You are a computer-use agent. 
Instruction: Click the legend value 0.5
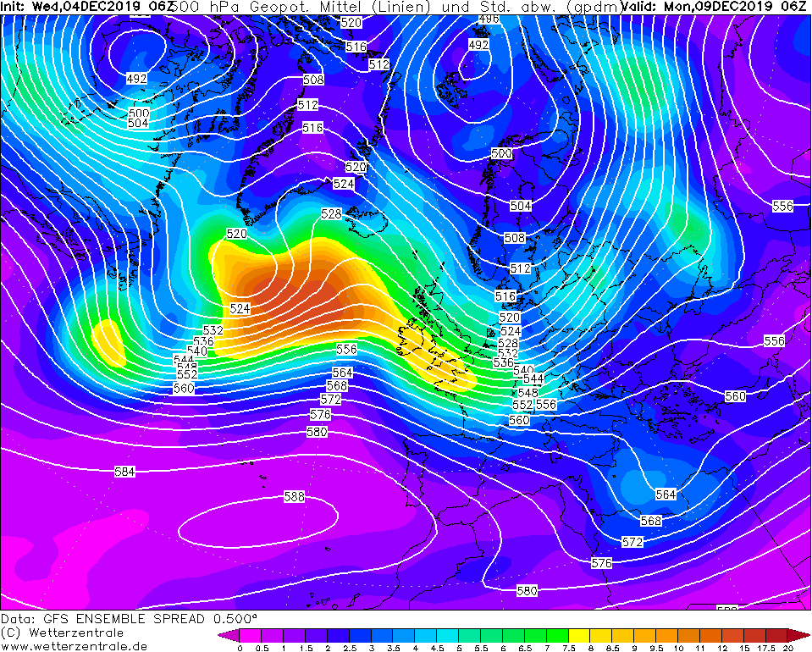[x=262, y=648]
